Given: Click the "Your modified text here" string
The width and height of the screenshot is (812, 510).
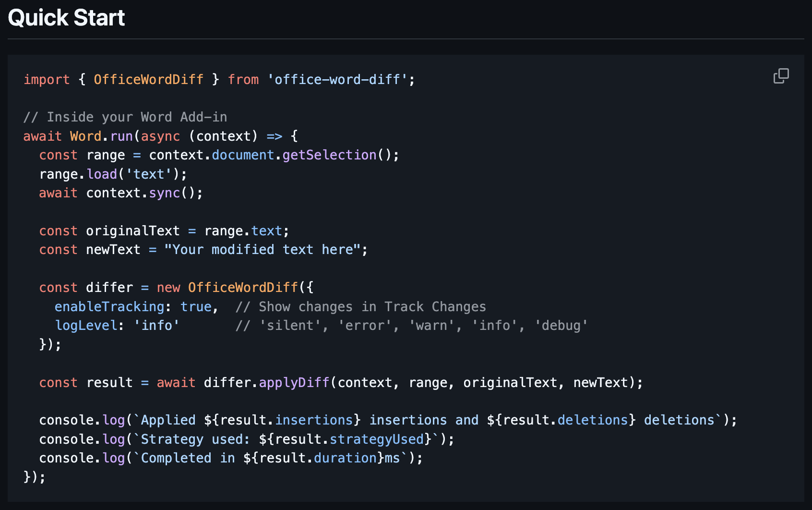Looking at the screenshot, I should pos(262,250).
